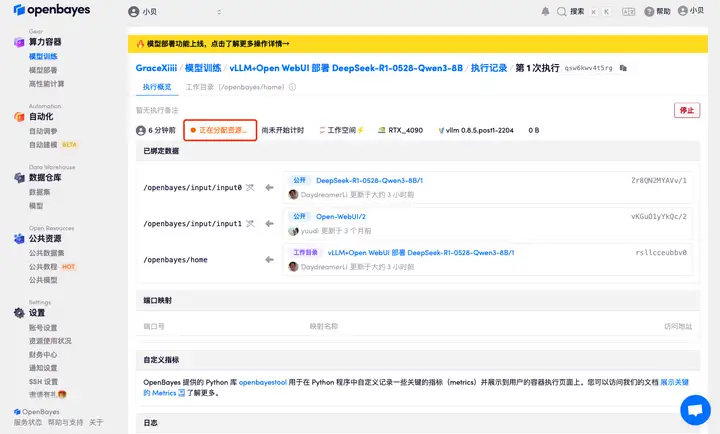720x434 pixels.
Task: Open the openbayestool library link
Action: click(x=263, y=383)
